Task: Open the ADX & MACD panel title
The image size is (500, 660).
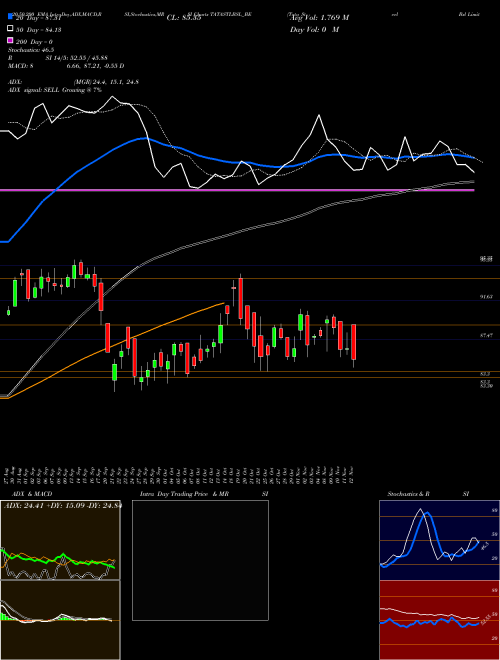Action: [32, 494]
